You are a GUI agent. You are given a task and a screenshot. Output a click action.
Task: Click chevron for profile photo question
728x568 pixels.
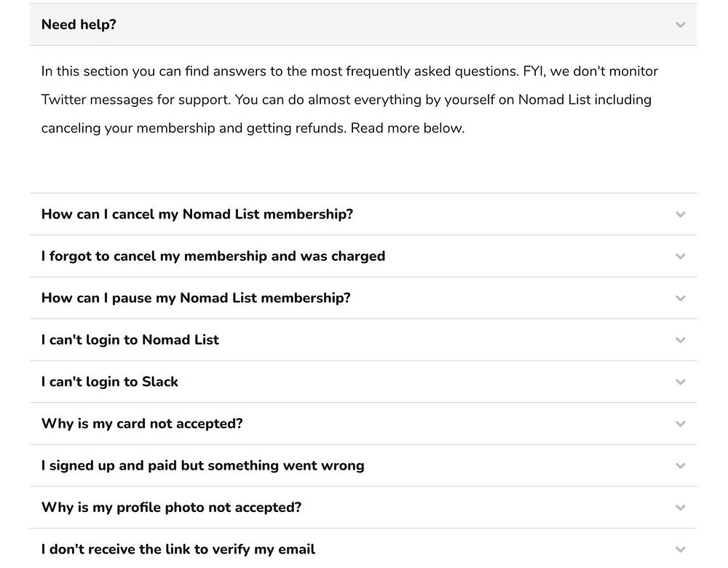(680, 508)
